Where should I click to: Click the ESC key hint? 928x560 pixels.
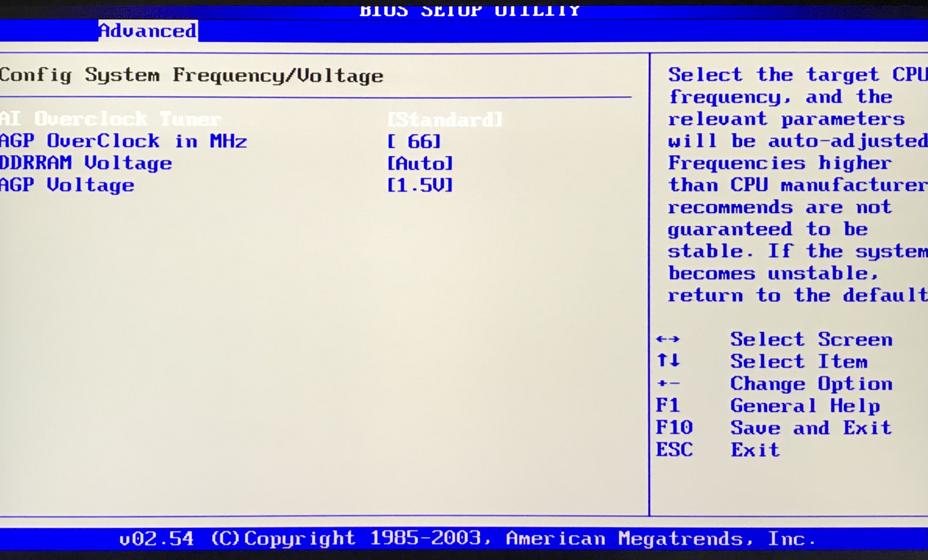point(674,450)
